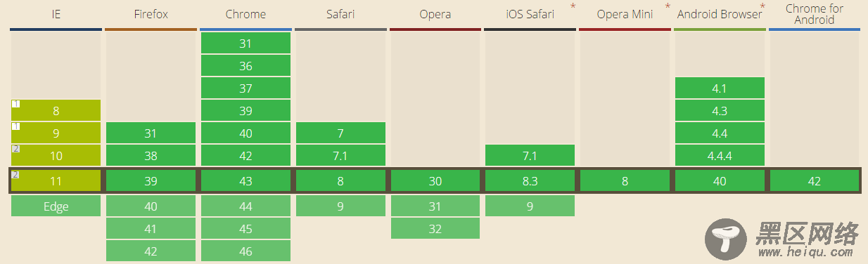This screenshot has height=264, width=868.
Task: Open note marker 2 on IE 11 cell
Action: click(15, 174)
